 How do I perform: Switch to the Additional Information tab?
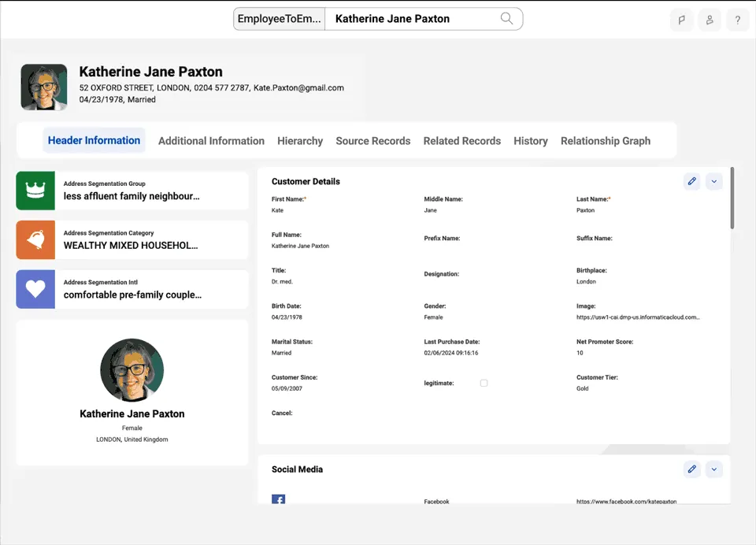coord(211,141)
